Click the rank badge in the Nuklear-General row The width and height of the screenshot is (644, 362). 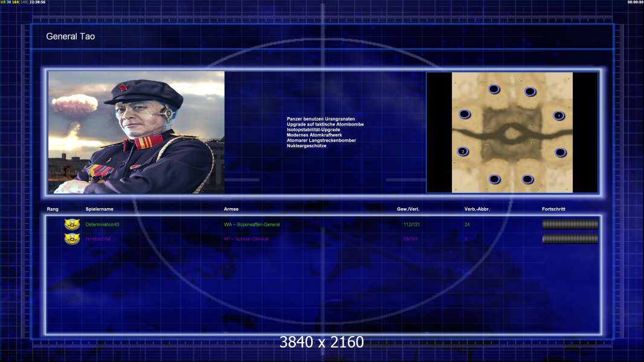coord(72,238)
